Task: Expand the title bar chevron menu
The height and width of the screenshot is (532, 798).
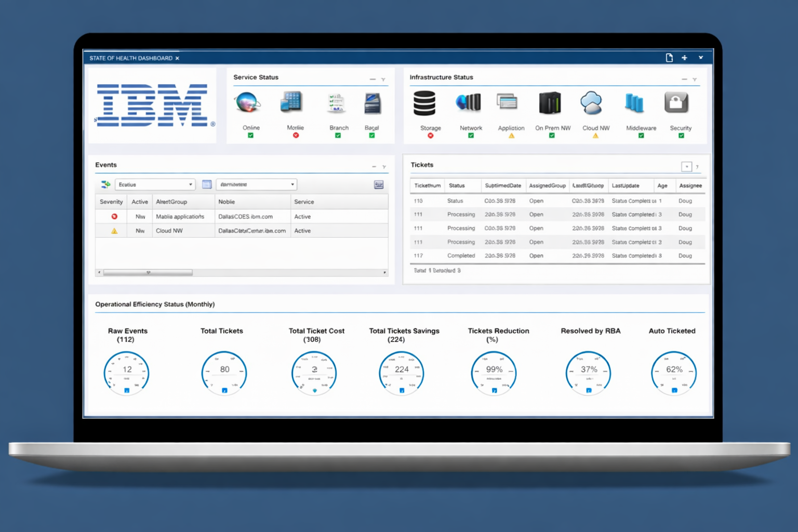Action: (701, 58)
